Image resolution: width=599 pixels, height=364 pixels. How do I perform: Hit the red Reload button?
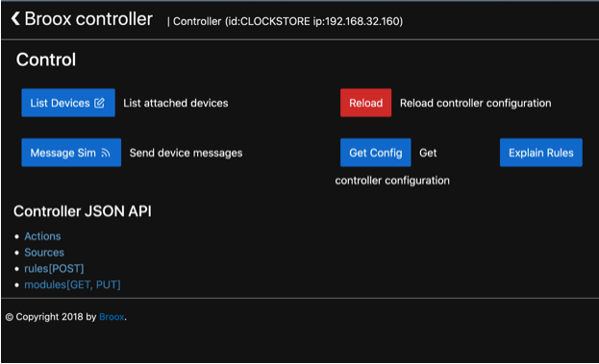point(365,103)
